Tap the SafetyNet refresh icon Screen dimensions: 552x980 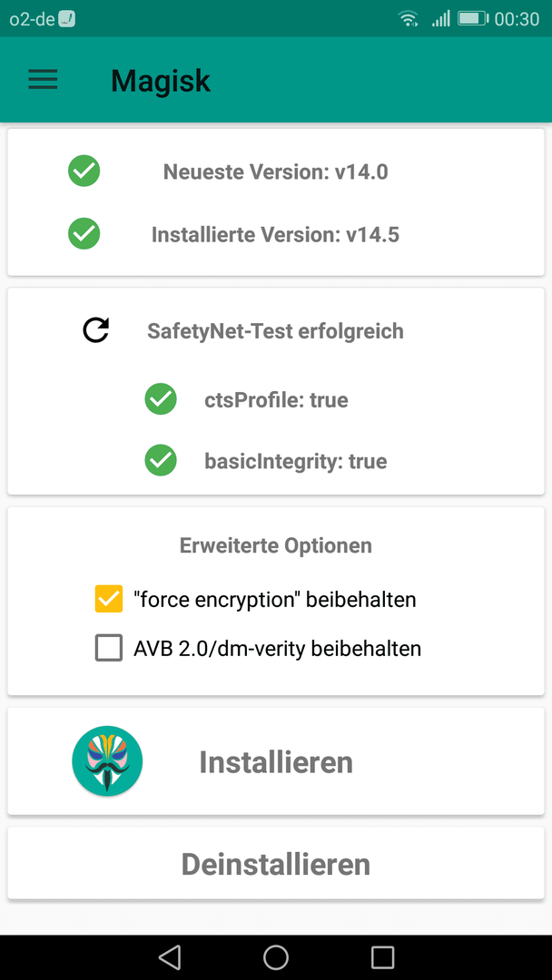(x=96, y=330)
